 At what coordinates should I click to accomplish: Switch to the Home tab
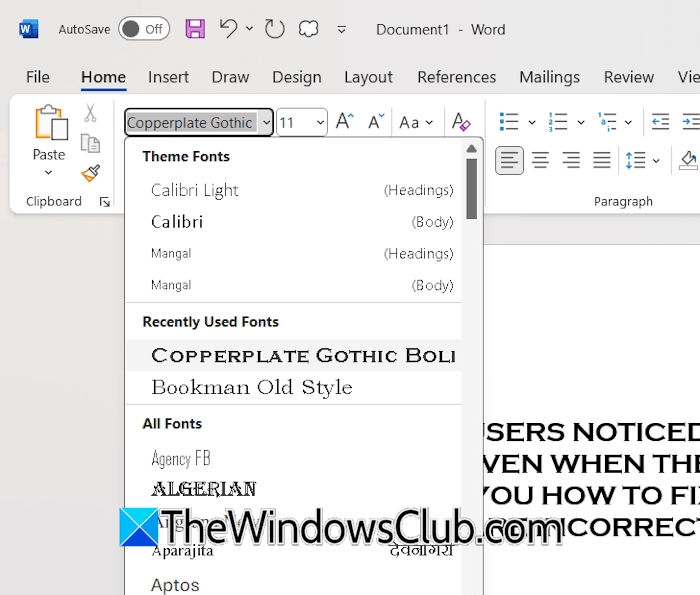104,77
